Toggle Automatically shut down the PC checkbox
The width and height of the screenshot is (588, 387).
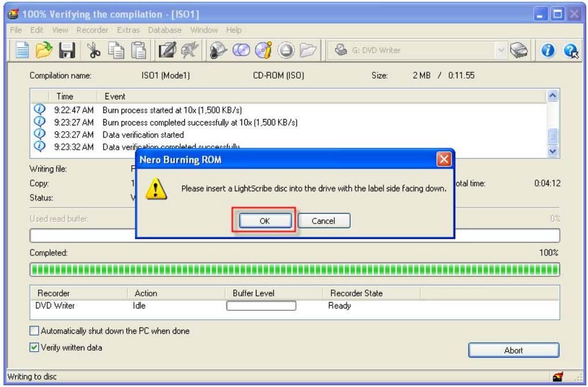(x=34, y=331)
